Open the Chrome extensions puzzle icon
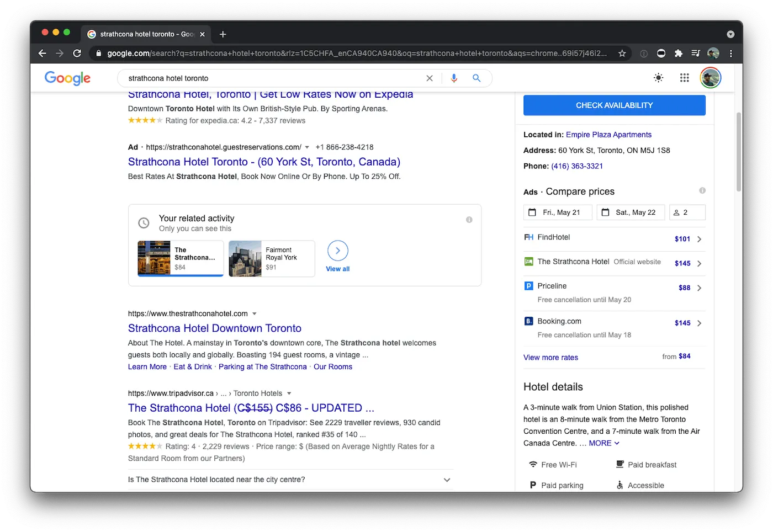This screenshot has width=773, height=532. point(679,54)
